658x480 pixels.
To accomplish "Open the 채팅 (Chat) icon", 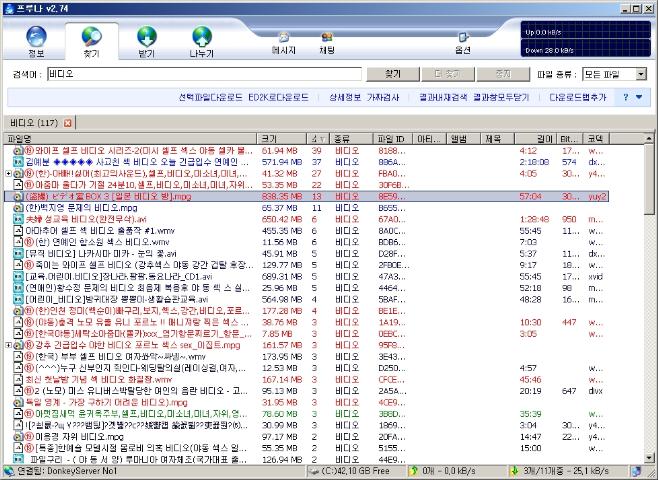I will [x=327, y=39].
